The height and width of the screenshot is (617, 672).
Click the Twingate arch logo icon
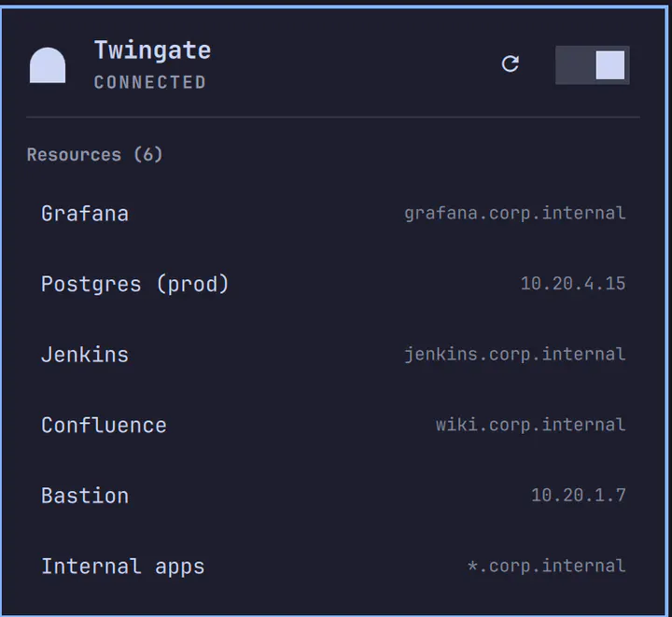pyautogui.click(x=48, y=65)
